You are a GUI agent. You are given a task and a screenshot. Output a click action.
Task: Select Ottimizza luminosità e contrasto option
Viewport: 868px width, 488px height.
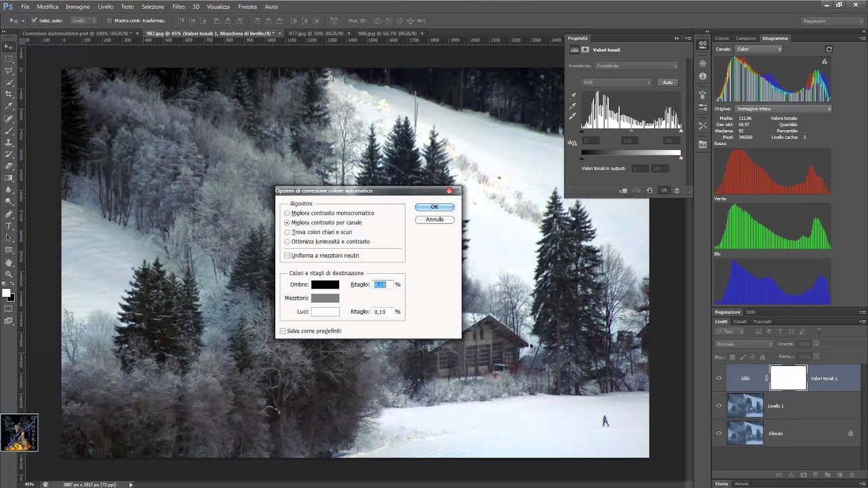(x=327, y=241)
